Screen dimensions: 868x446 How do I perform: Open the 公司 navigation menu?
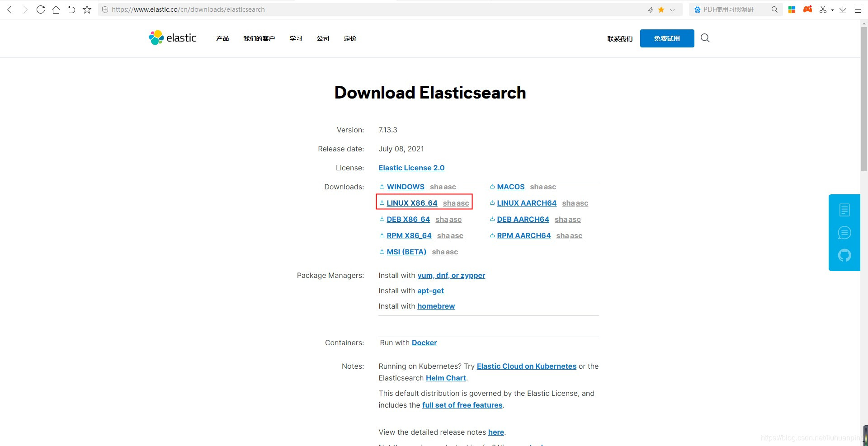[323, 38]
